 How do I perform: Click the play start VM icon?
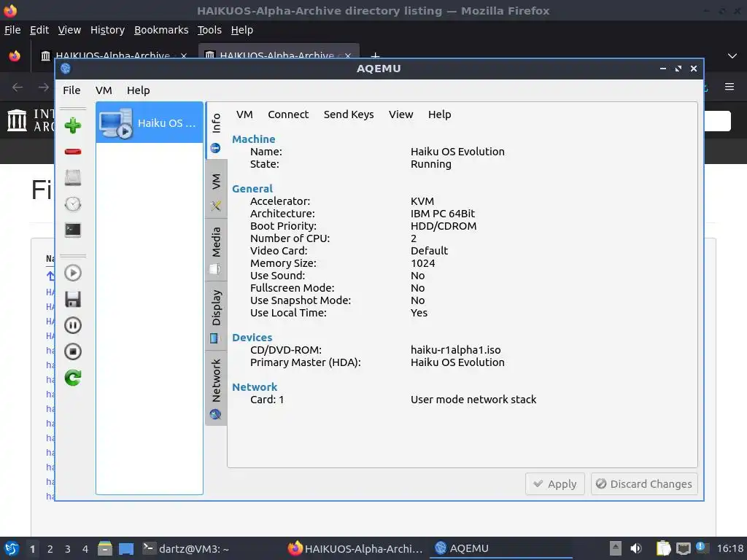(73, 273)
